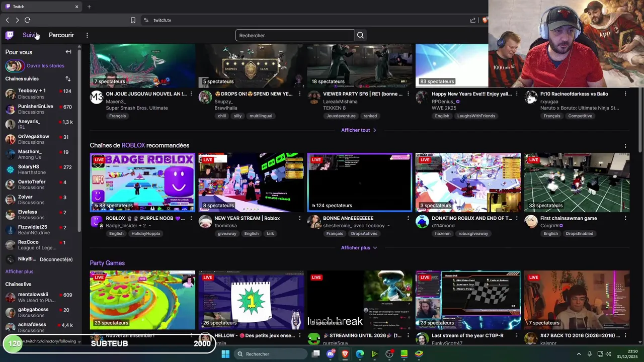
Task: Go back in browser history
Action: pyautogui.click(x=7, y=20)
